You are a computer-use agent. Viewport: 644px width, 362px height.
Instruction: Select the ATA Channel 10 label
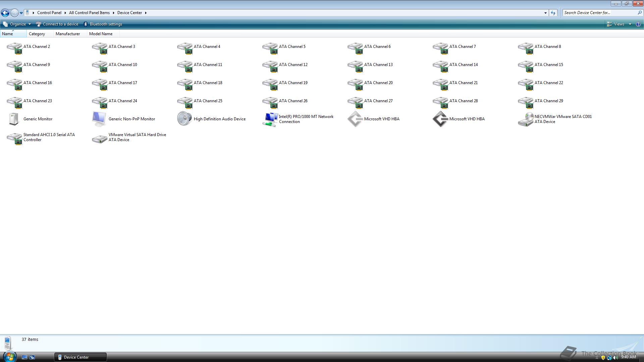(x=123, y=65)
